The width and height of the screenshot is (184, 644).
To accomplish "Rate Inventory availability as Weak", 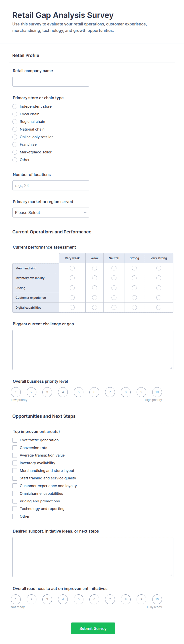I will pos(95,278).
